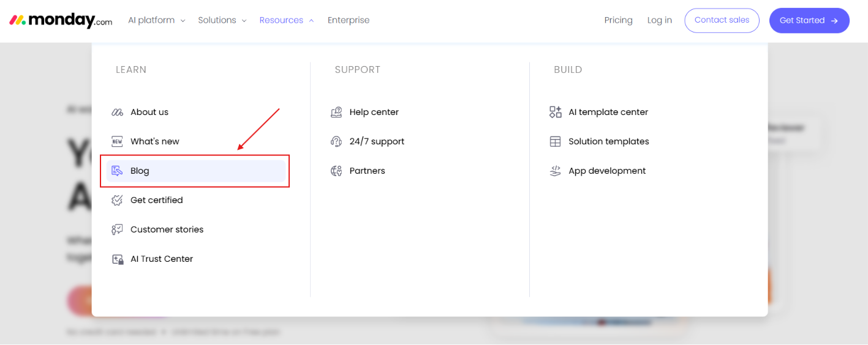
Task: Click the Customer stories icon
Action: click(x=117, y=229)
